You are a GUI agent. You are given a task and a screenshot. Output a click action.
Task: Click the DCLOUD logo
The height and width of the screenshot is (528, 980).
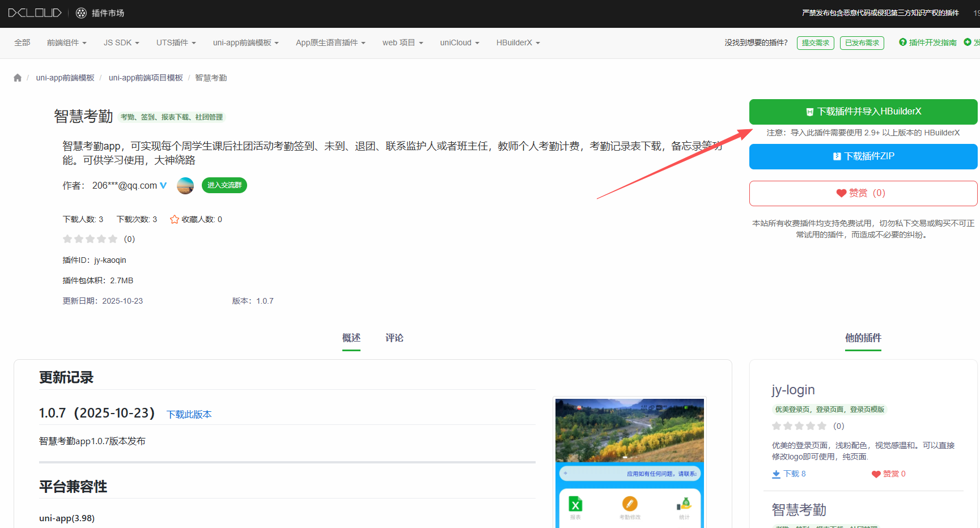coord(34,12)
